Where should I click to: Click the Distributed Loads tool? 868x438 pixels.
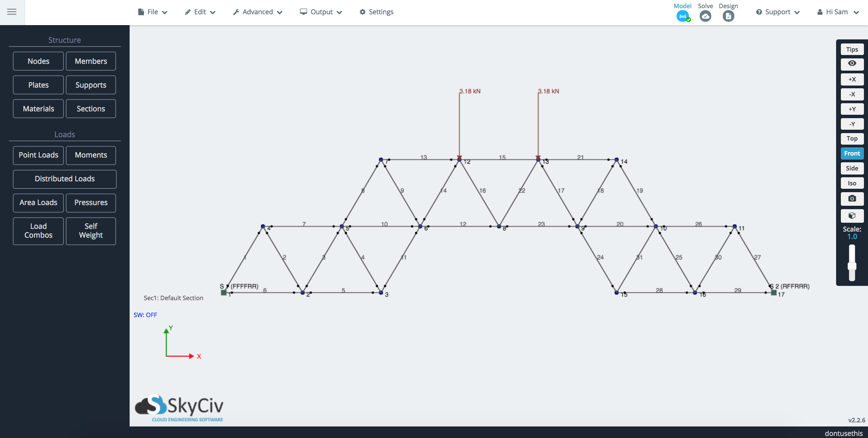coord(65,179)
